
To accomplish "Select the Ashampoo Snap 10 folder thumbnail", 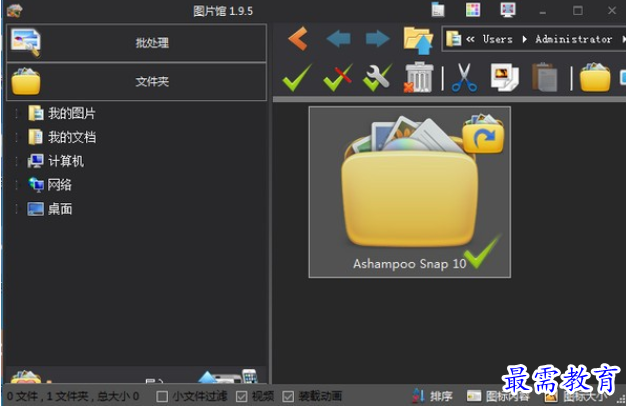I will coord(410,192).
